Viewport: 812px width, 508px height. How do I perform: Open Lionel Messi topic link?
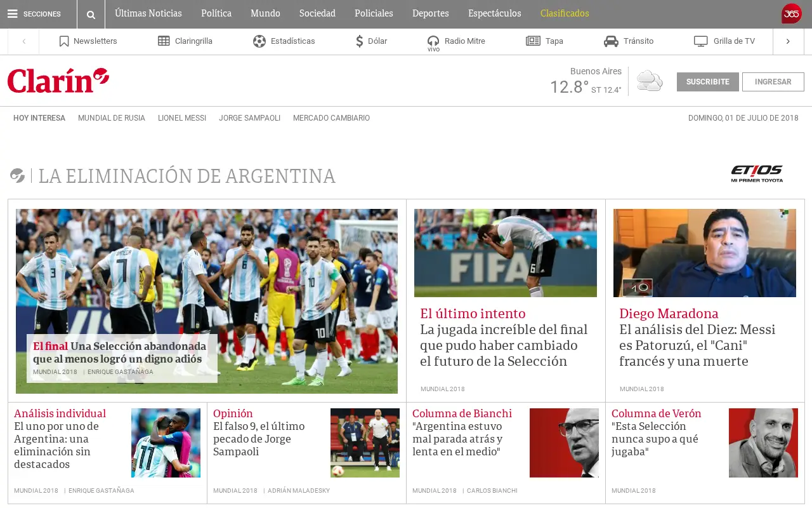coord(182,118)
